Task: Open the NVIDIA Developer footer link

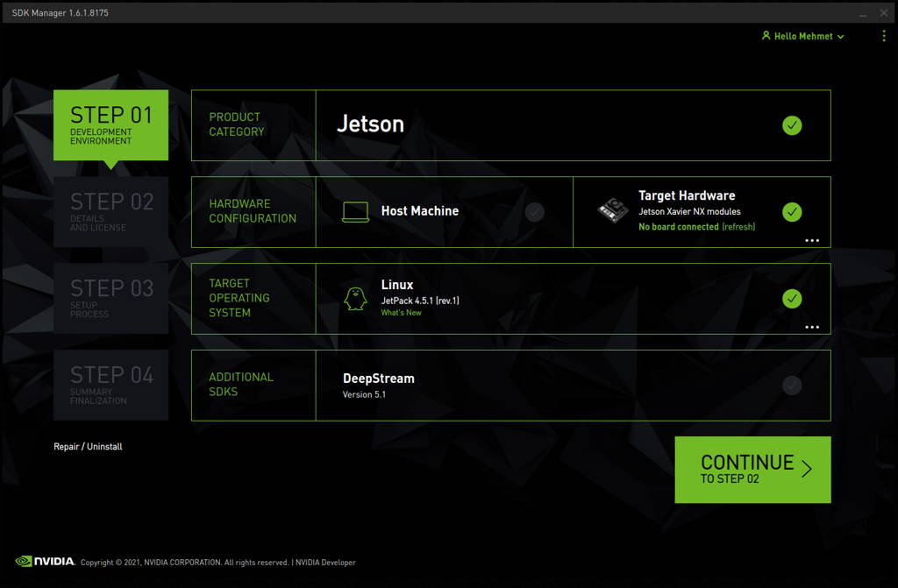Action: [x=325, y=563]
